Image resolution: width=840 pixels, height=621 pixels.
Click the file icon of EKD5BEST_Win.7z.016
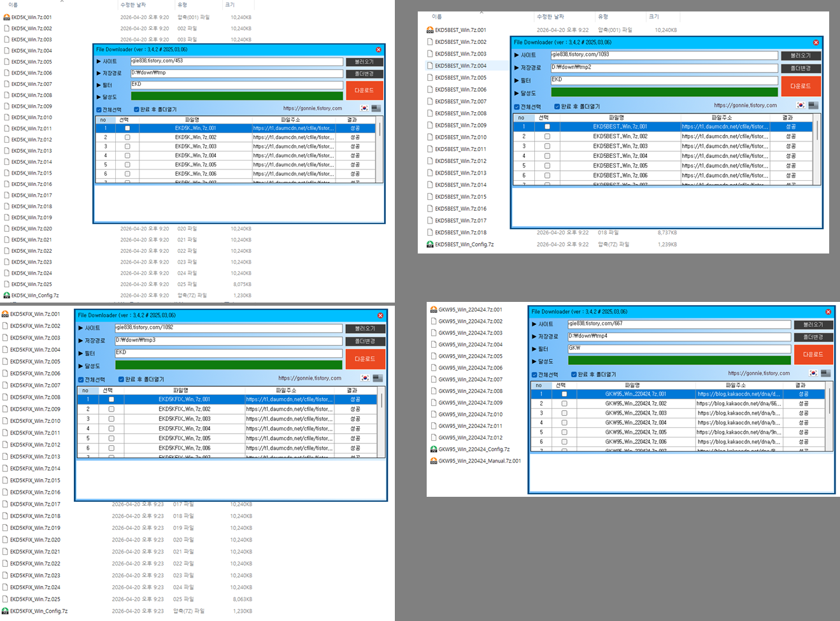tap(430, 209)
